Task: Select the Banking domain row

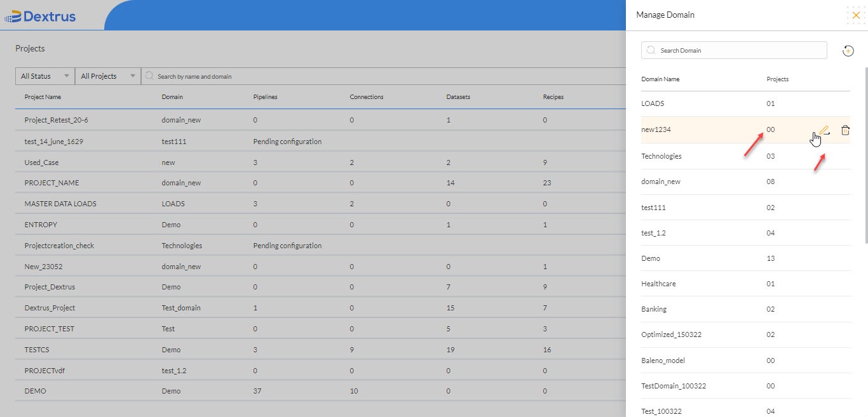Action: coord(745,309)
